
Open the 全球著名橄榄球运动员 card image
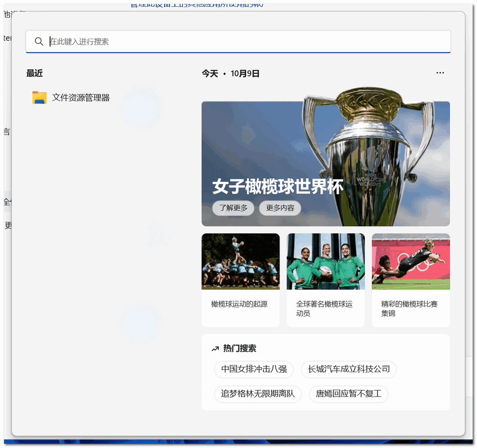[325, 261]
